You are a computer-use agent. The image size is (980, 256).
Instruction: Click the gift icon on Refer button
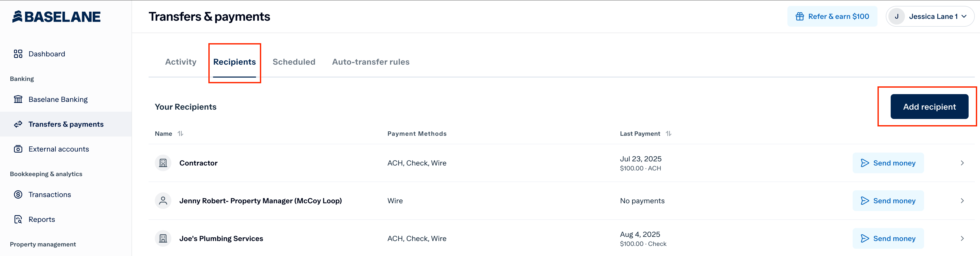[x=800, y=16]
